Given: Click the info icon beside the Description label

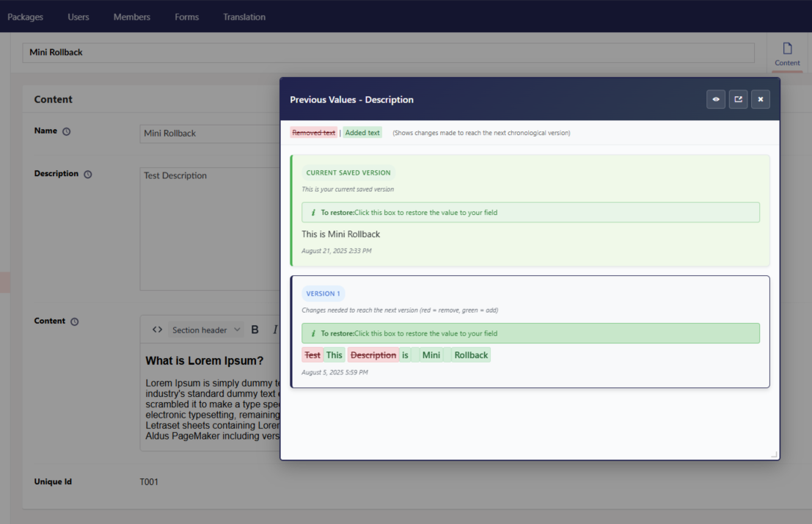Looking at the screenshot, I should pos(88,174).
